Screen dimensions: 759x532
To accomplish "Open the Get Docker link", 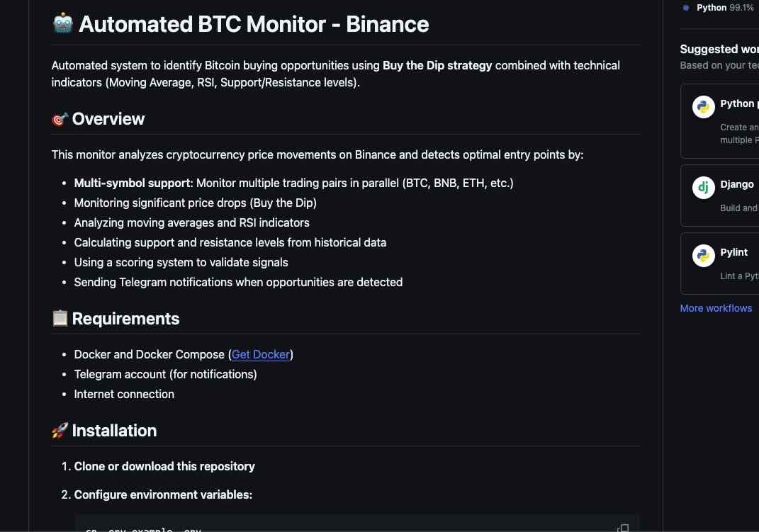I will 261,354.
